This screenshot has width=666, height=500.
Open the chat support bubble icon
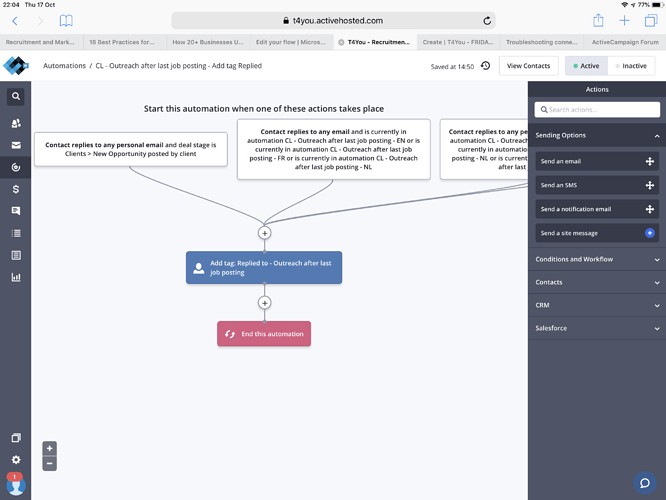click(646, 483)
